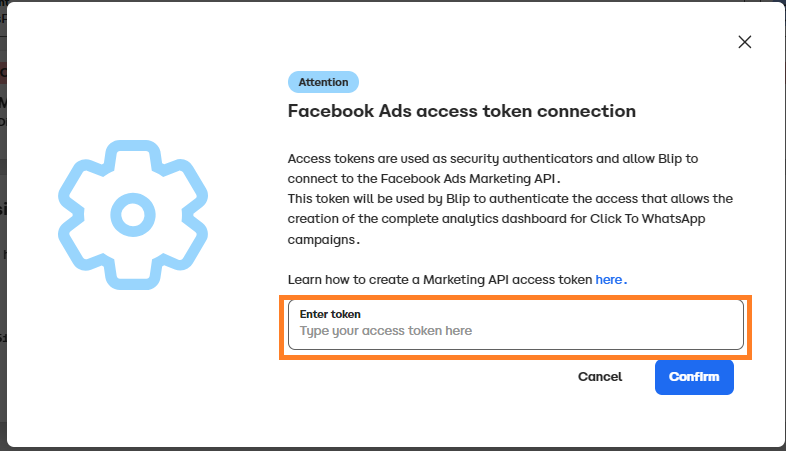Select the blue Attention badge

coord(323,82)
